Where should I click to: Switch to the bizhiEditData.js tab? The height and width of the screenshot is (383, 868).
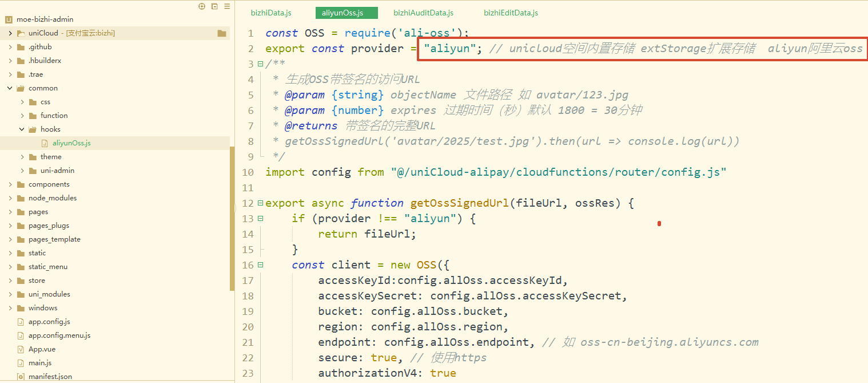coord(511,13)
